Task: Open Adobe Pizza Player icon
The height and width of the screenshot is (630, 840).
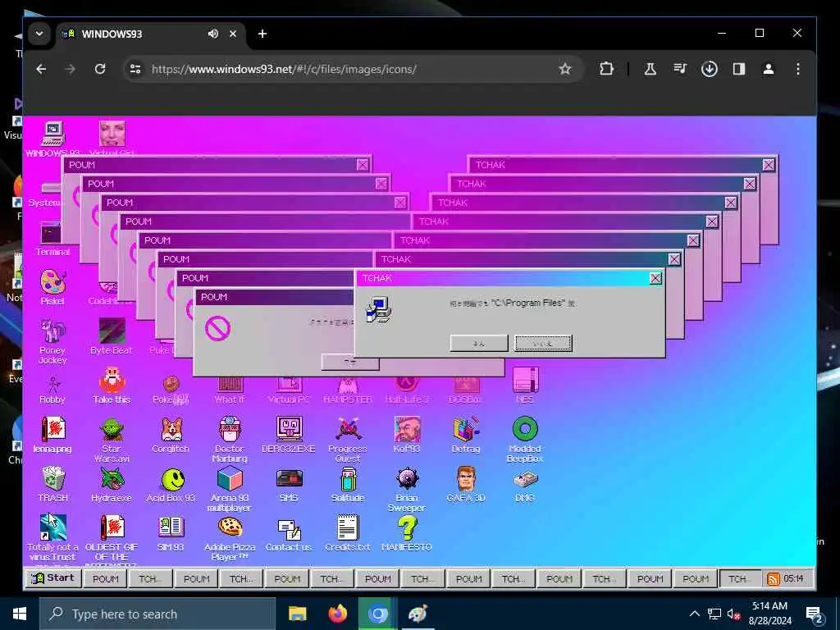Action: [x=230, y=538]
